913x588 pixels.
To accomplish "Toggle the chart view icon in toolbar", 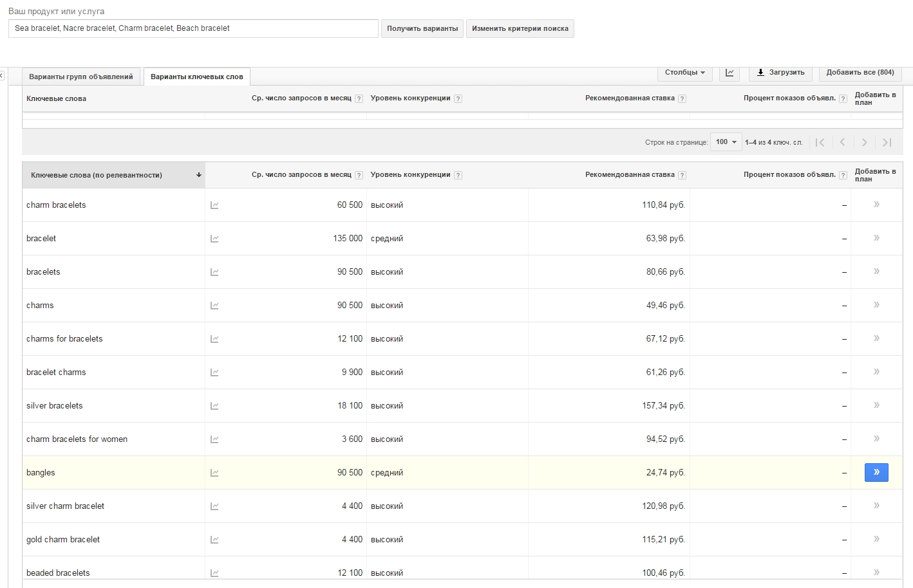I will coord(729,73).
